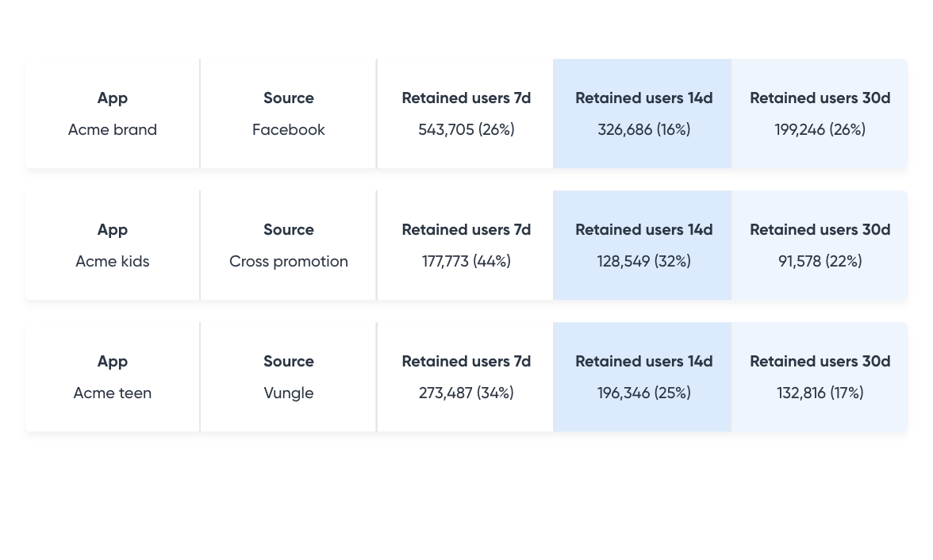Select the 199,246 (26%) retained value
Image resolution: width=933 pixels, height=560 pixels.
click(x=820, y=130)
